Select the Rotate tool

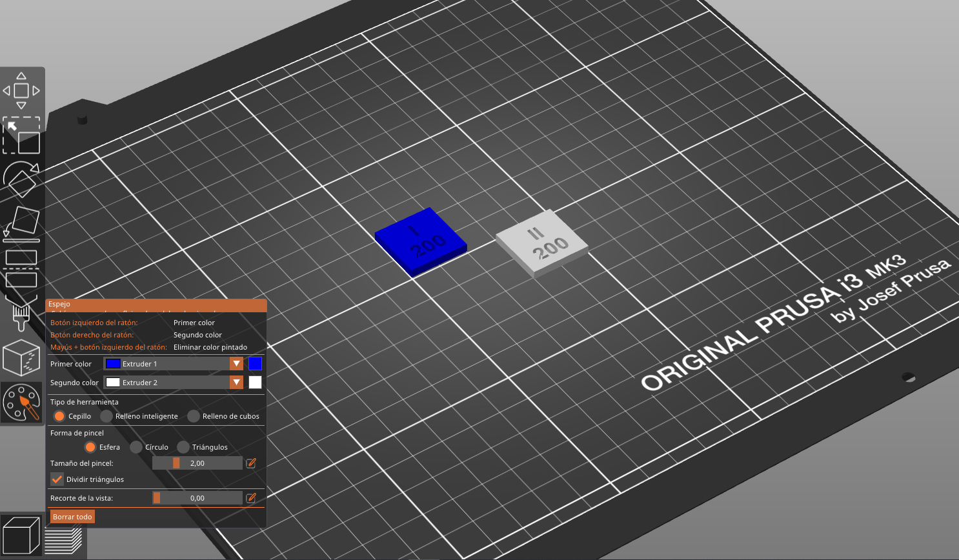pyautogui.click(x=23, y=182)
